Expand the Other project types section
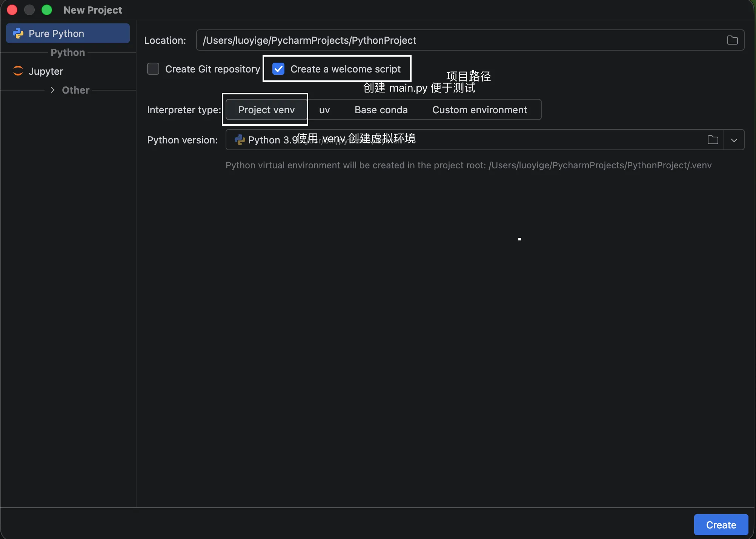 pos(52,90)
